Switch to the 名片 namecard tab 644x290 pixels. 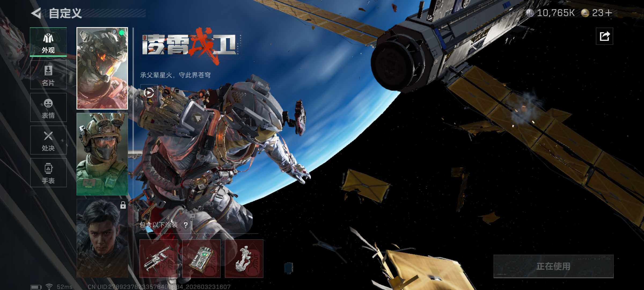tap(48, 75)
